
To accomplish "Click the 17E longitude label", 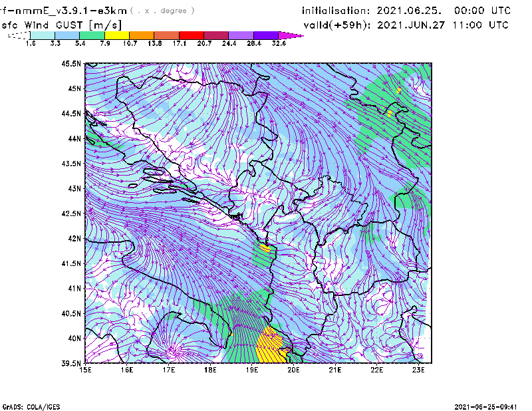I will pos(169,370).
